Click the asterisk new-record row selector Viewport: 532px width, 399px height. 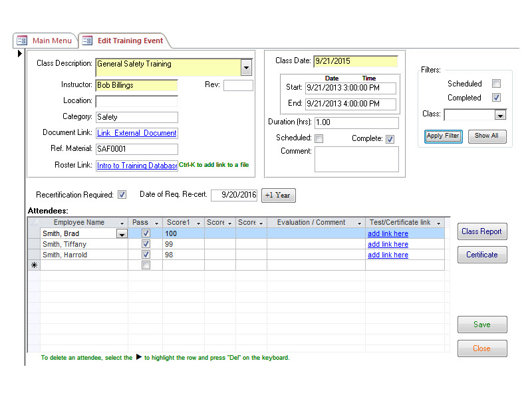tap(33, 265)
